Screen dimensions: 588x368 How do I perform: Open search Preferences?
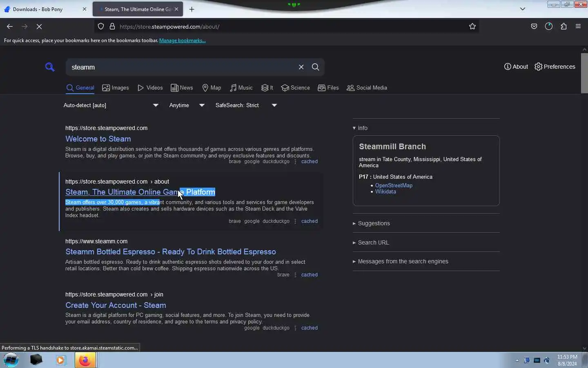click(x=555, y=67)
